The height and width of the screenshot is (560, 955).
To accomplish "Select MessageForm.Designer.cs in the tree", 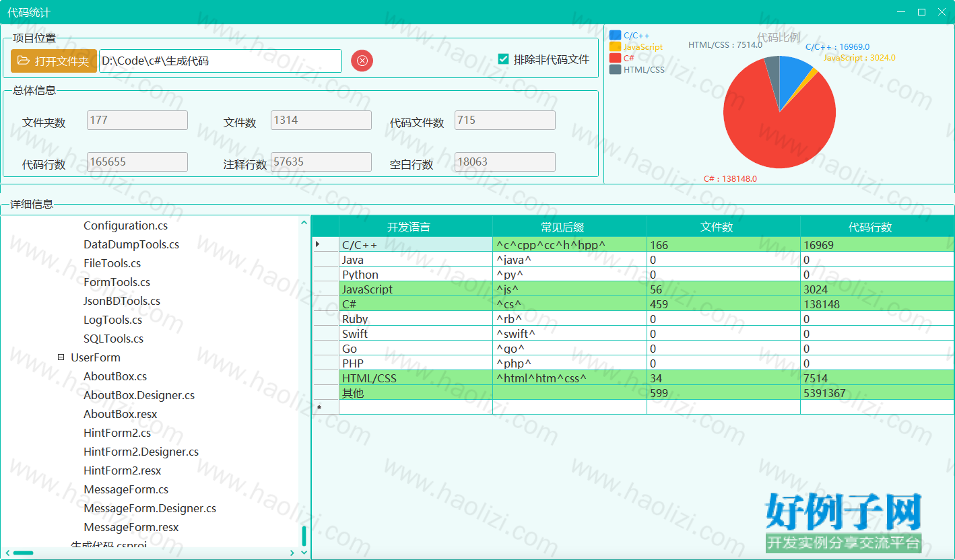I will point(150,508).
